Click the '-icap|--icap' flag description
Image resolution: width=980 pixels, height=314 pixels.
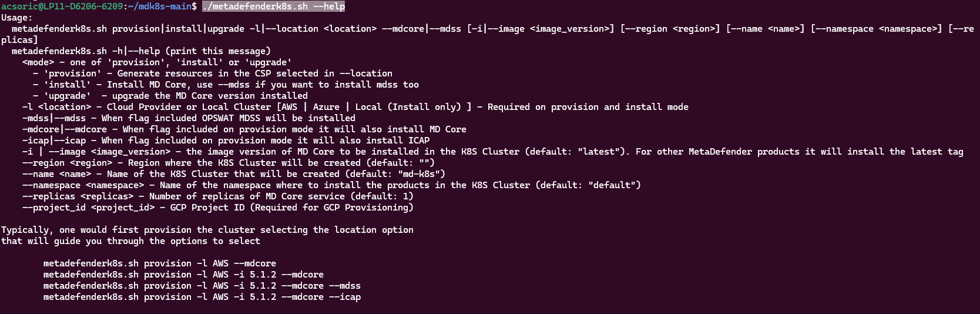pyautogui.click(x=226, y=141)
